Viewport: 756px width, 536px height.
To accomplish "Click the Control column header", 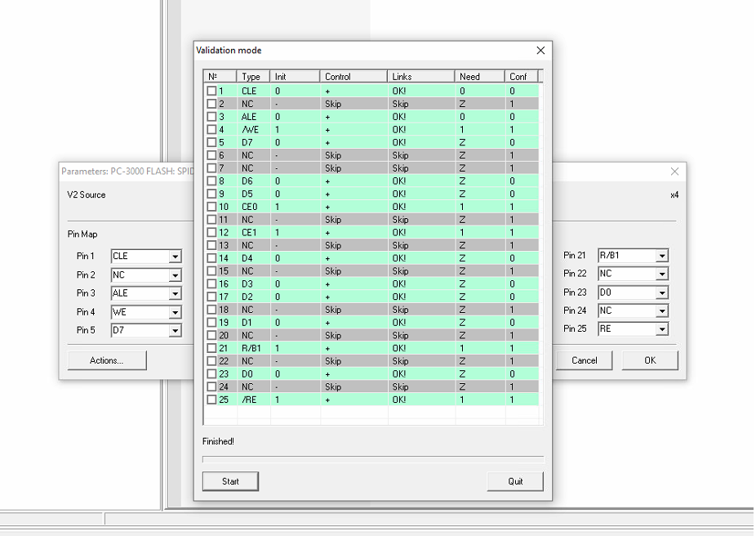I will coord(354,77).
